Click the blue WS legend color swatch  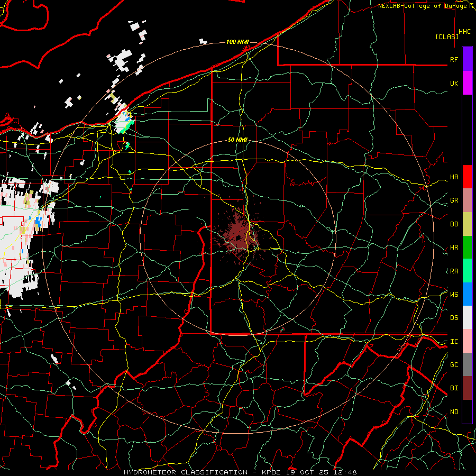467,294
